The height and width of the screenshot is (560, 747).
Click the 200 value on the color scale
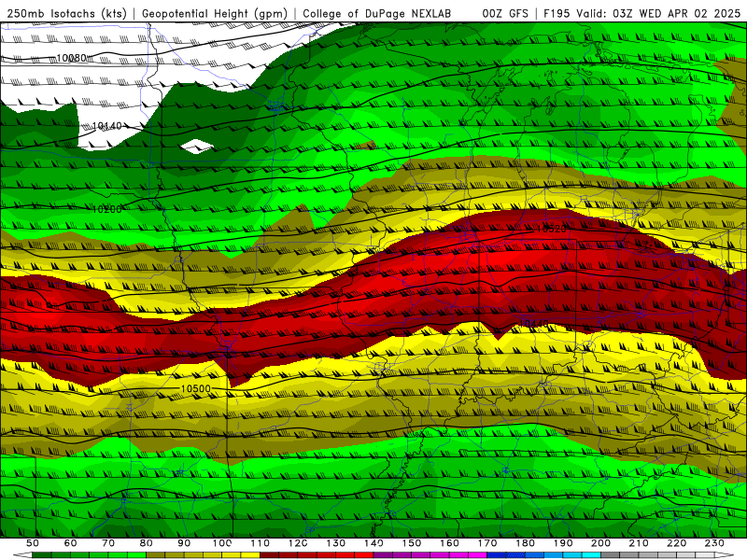601,543
